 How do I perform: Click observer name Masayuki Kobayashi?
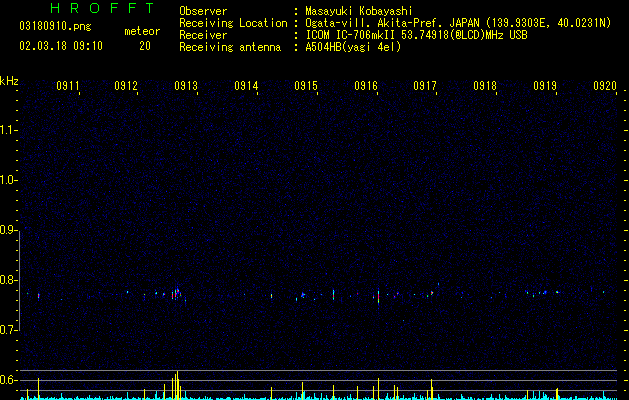click(359, 11)
